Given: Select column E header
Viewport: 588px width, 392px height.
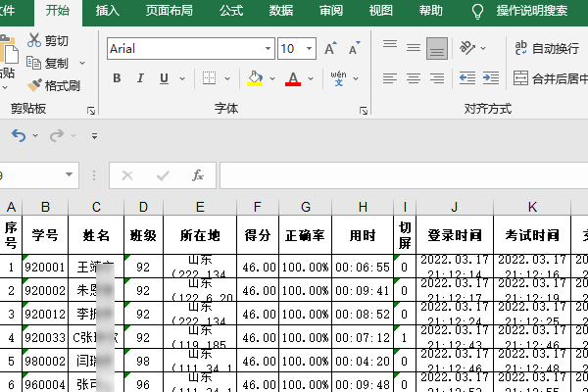Looking at the screenshot, I should click(200, 207).
